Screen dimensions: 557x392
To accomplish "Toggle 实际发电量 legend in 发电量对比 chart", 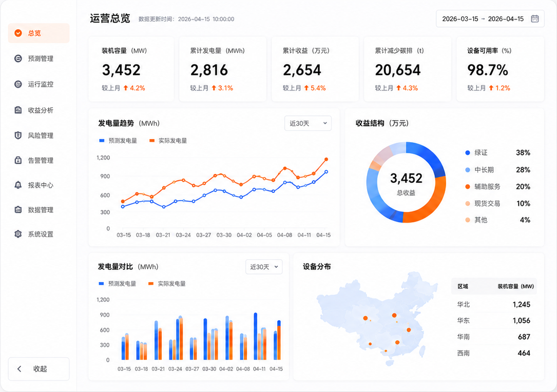I will click(x=167, y=283).
